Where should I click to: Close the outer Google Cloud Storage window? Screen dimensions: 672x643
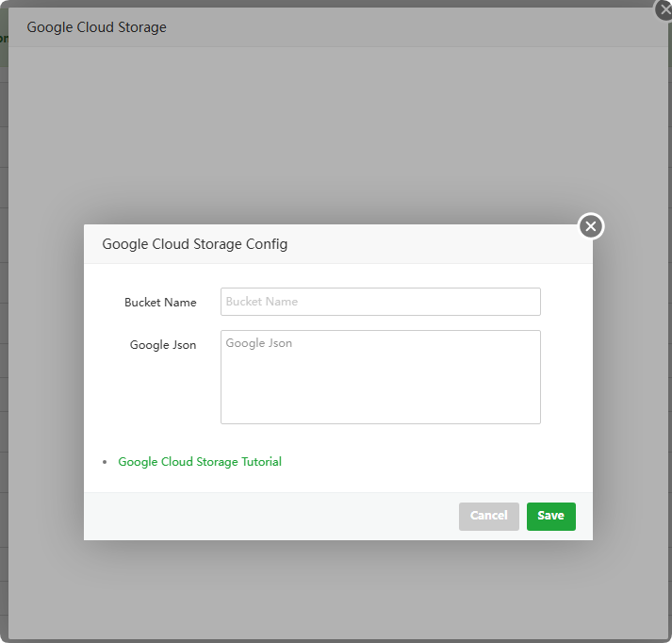[664, 9]
